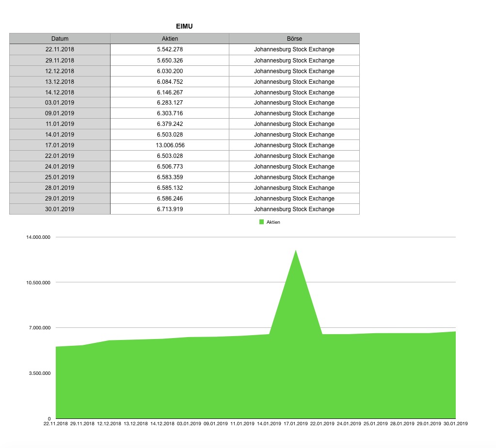Select the Aktien column header
The image size is (496, 448).
pyautogui.click(x=169, y=38)
